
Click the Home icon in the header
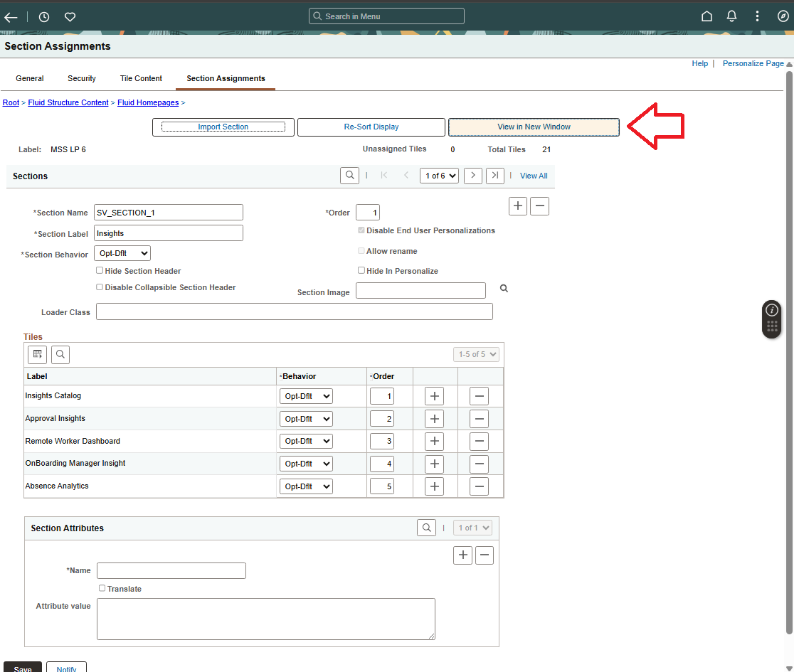[x=706, y=16]
